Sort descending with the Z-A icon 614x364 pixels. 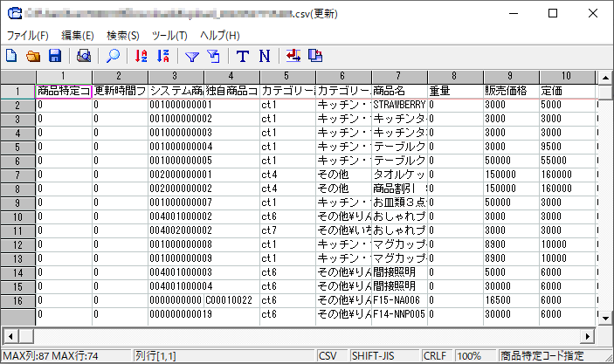coord(163,56)
